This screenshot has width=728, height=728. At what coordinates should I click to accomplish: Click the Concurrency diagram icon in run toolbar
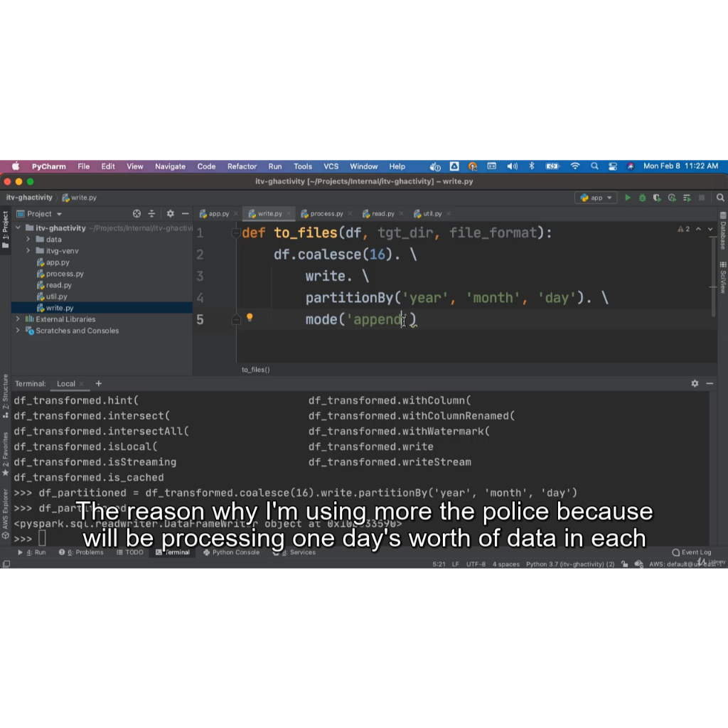(x=687, y=198)
